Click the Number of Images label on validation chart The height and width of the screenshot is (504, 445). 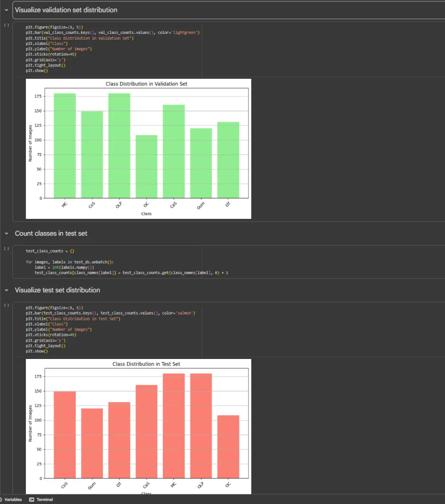pos(30,143)
